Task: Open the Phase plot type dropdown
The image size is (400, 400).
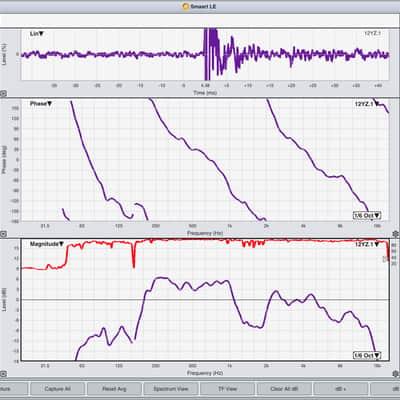Action: (41, 104)
